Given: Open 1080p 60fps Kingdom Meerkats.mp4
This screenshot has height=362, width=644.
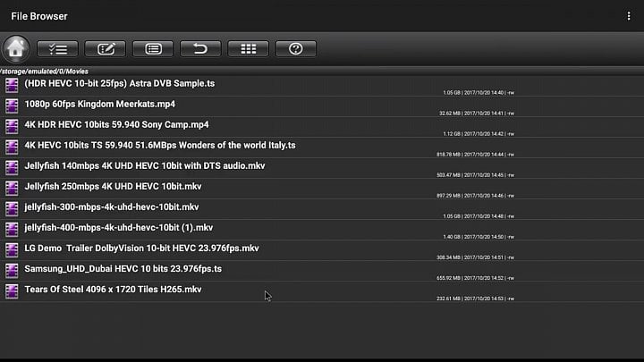Looking at the screenshot, I should (x=100, y=104).
